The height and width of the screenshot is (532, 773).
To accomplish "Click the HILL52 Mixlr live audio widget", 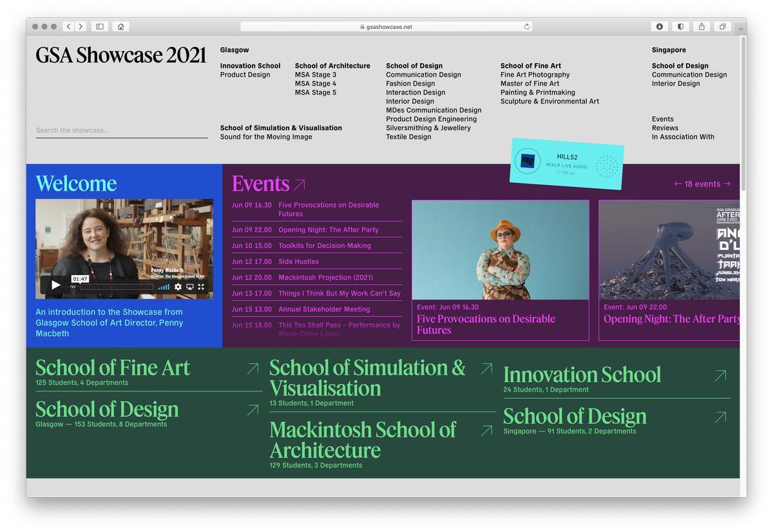I will (567, 164).
